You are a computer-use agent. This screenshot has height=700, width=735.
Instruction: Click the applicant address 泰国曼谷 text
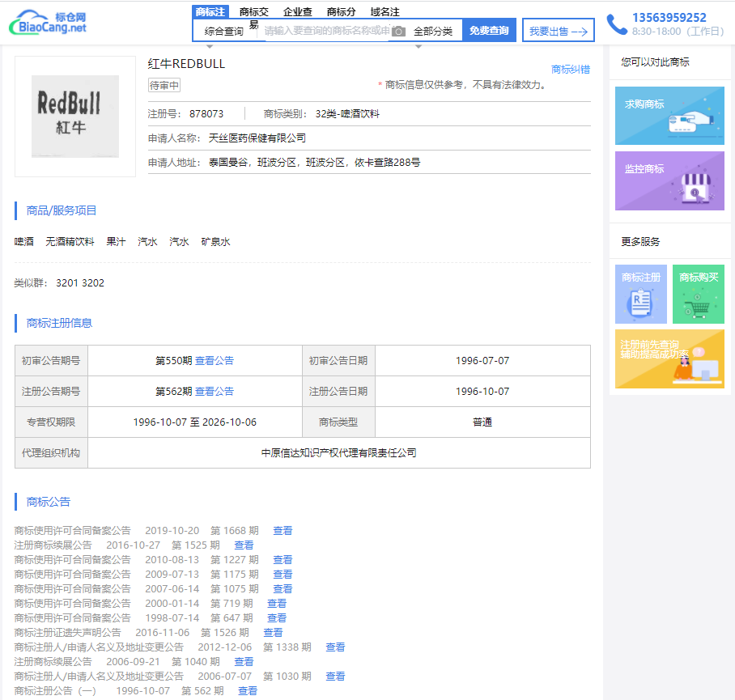tap(314, 163)
